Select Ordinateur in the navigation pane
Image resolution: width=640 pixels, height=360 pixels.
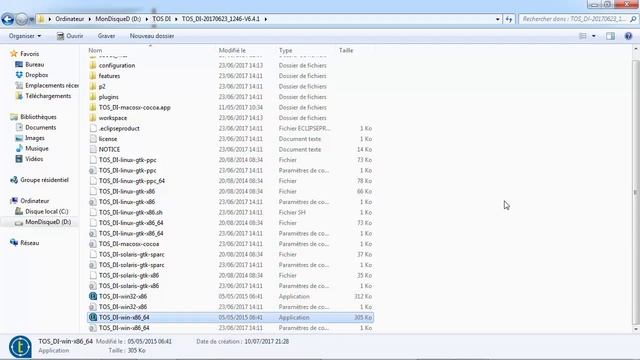click(30, 201)
